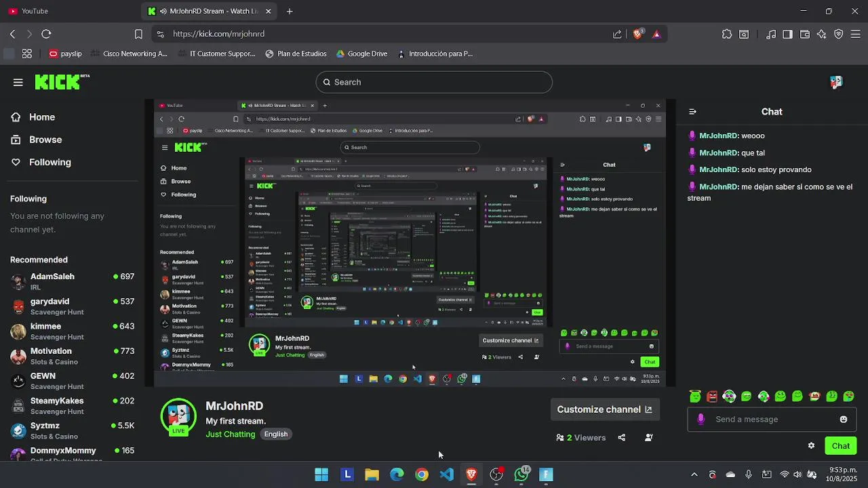868x488 pixels.
Task: Click the Just Chatting category link
Action: (231, 434)
